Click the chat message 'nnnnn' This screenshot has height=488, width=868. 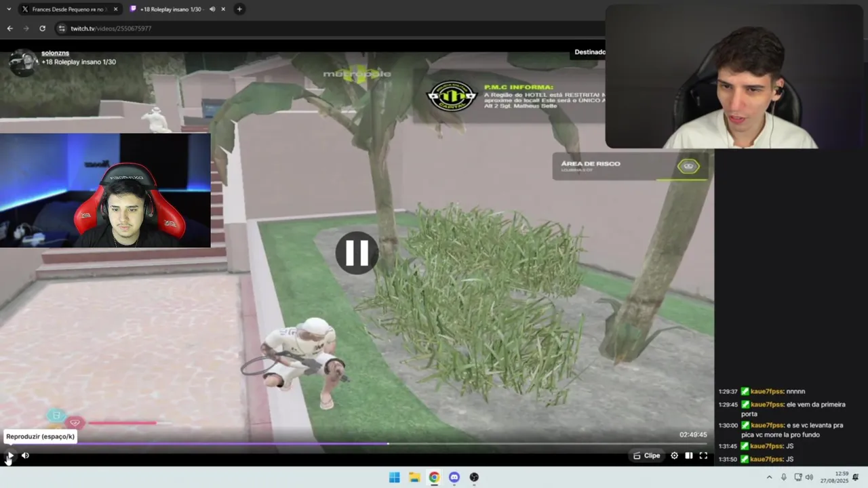(795, 392)
